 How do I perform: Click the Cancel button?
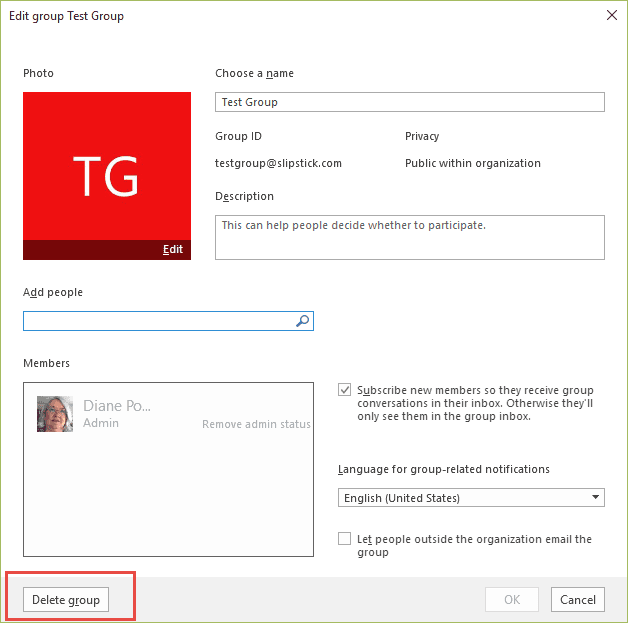[x=578, y=599]
